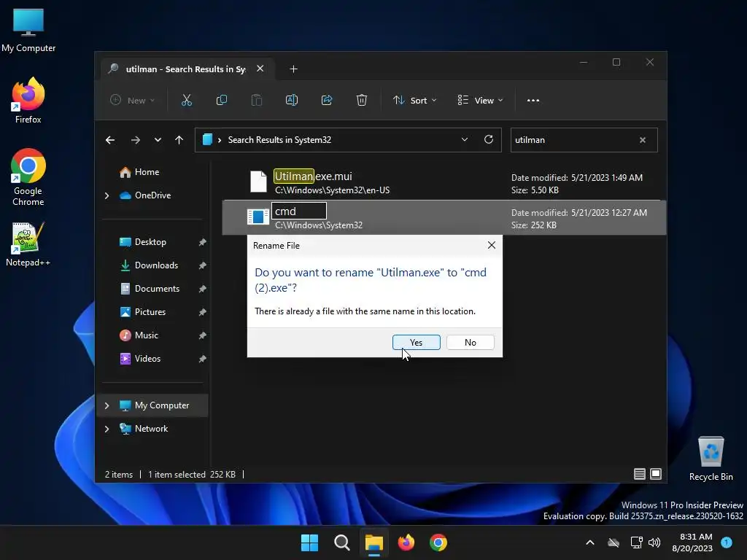Click the OneDrive cloud tray icon
This screenshot has width=747, height=560.
(614, 542)
